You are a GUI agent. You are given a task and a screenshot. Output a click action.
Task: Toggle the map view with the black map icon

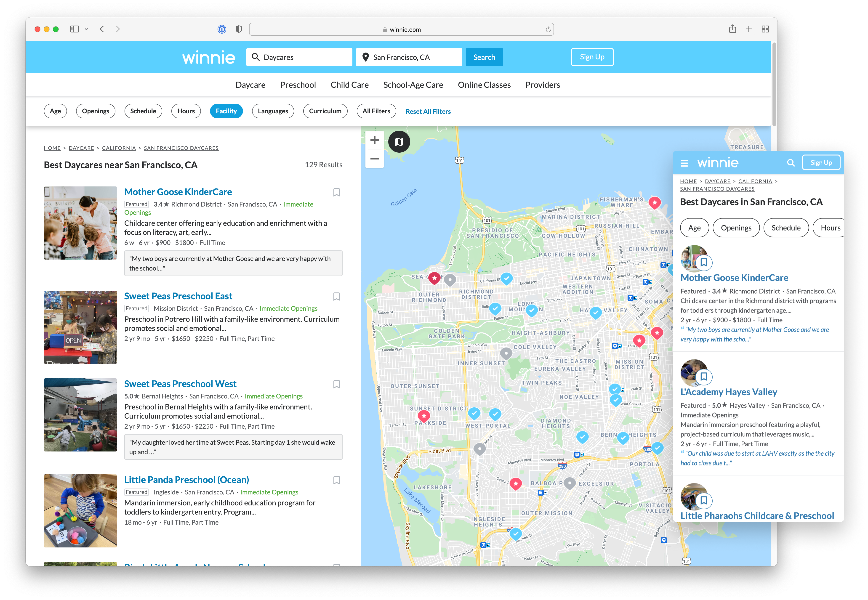(x=399, y=141)
